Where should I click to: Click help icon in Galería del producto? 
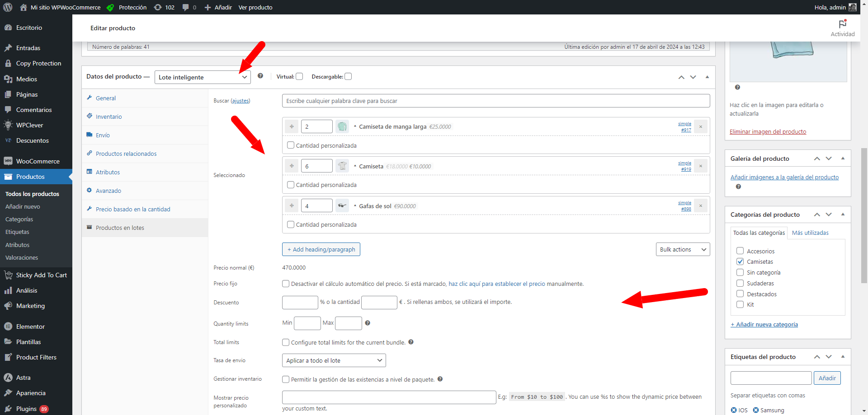coord(738,187)
